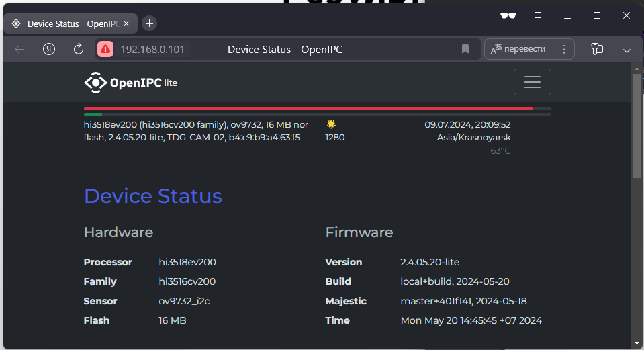Open translate options three-dot menu
Viewport: 644px width, 350px height.
[x=564, y=49]
